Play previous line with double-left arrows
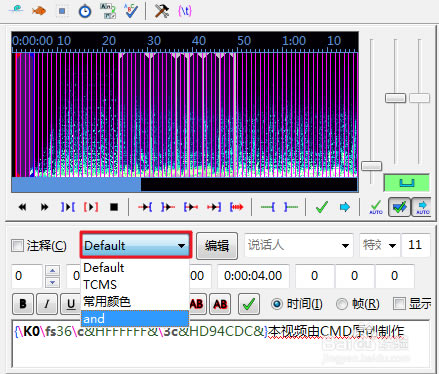The height and width of the screenshot is (374, 439). coord(22,207)
